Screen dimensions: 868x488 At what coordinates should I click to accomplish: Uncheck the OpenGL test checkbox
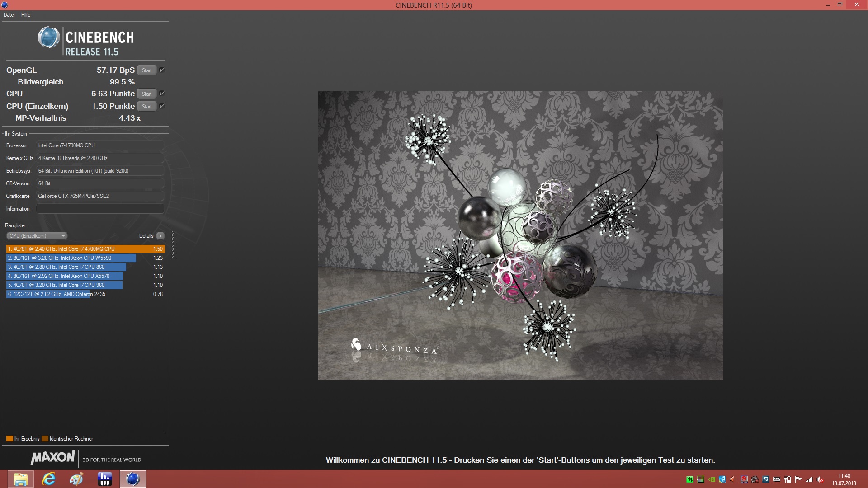click(x=162, y=70)
